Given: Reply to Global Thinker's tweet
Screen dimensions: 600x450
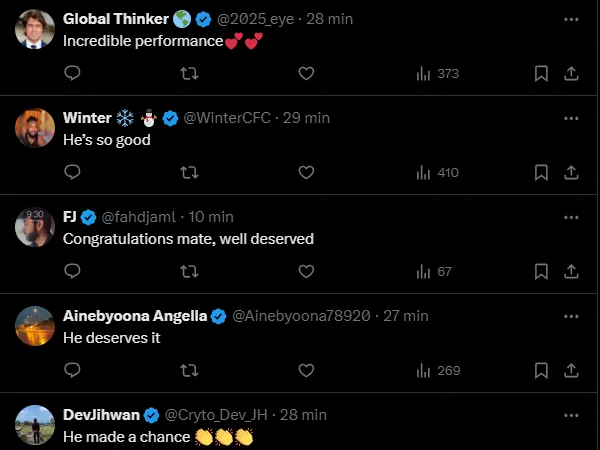Looking at the screenshot, I should [72, 73].
